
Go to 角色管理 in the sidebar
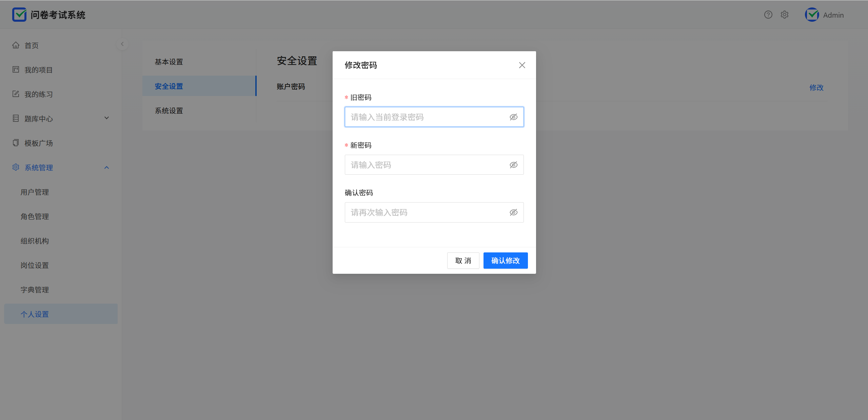point(61,216)
